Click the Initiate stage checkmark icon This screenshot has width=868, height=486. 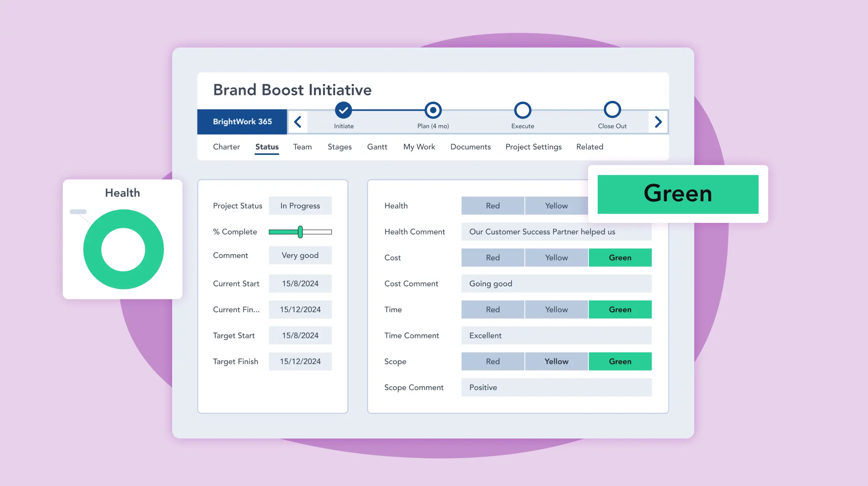tap(343, 109)
